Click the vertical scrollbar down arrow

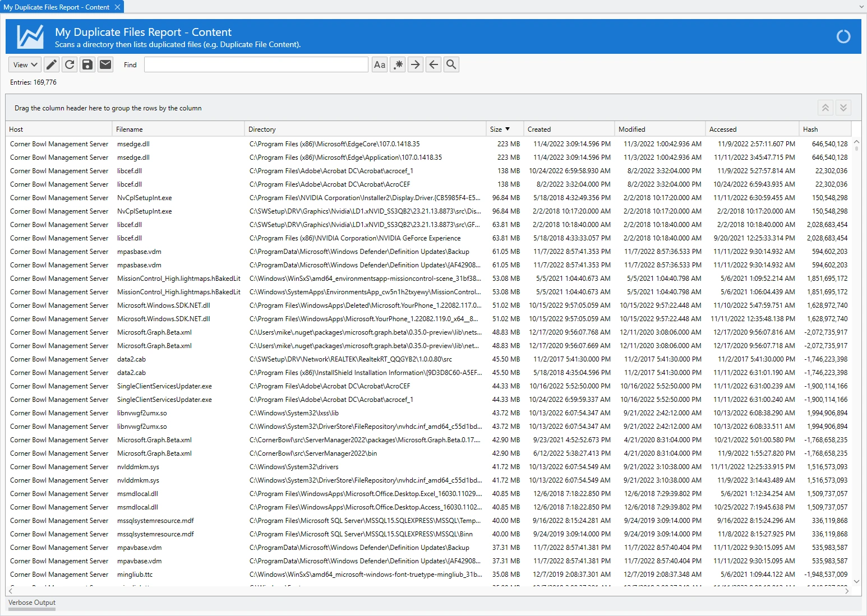[856, 581]
